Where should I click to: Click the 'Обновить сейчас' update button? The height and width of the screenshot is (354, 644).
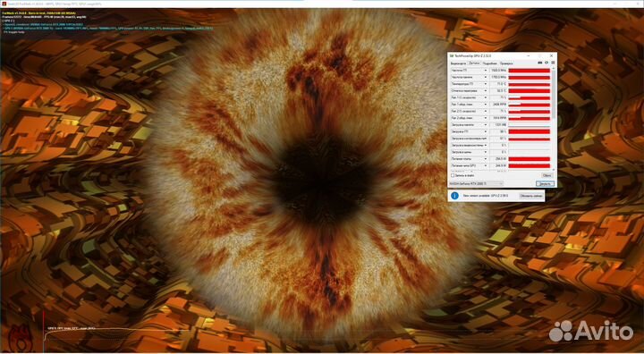click(x=531, y=196)
